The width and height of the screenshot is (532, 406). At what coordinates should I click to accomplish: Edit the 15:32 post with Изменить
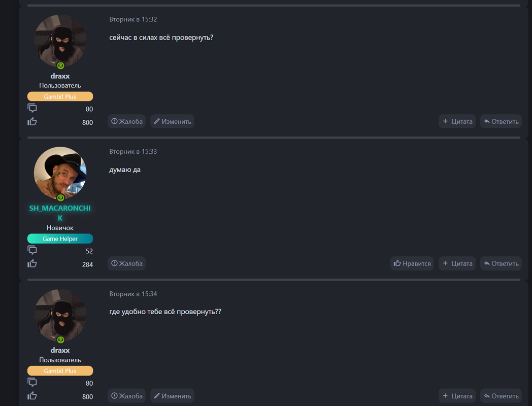(173, 121)
